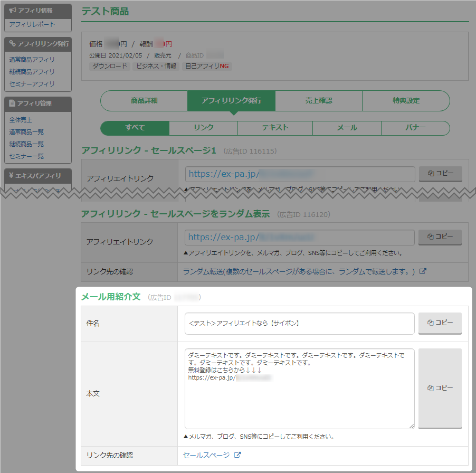Show only メール link types

click(347, 128)
